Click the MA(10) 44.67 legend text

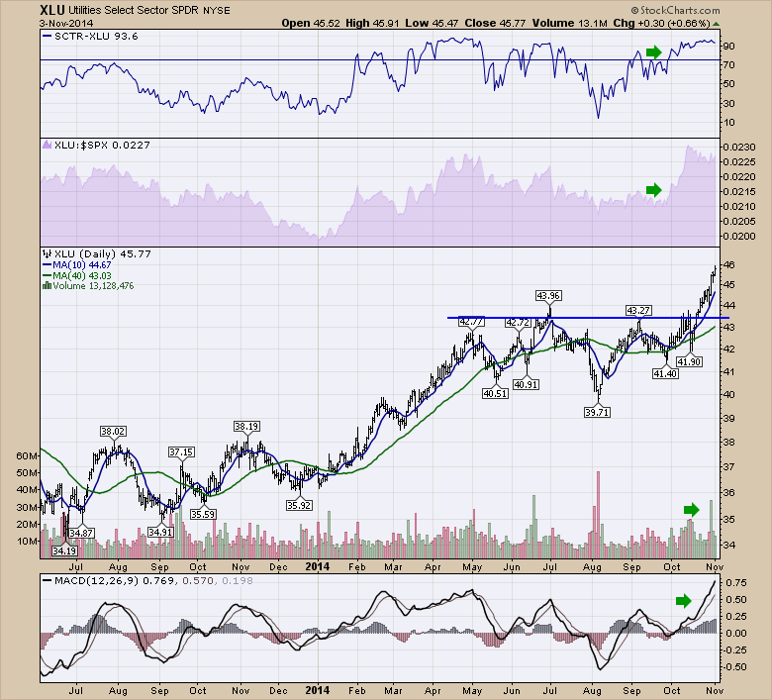point(82,265)
